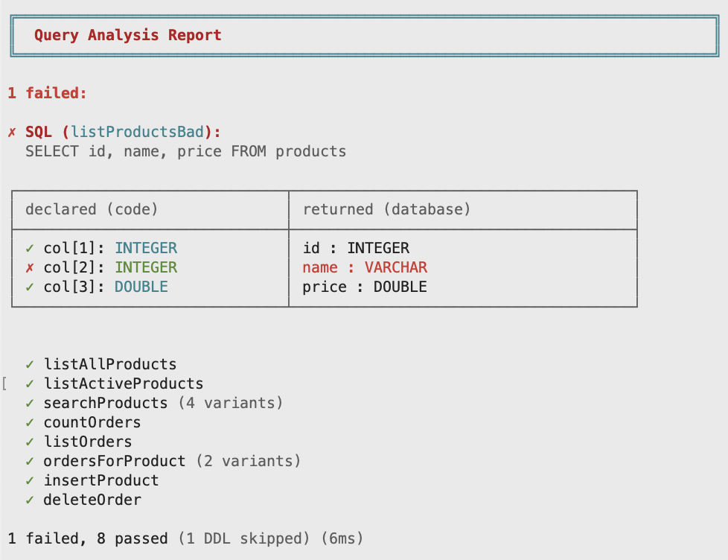Click the check mark beside deleteOrder
This screenshot has width=728, height=560.
click(30, 500)
